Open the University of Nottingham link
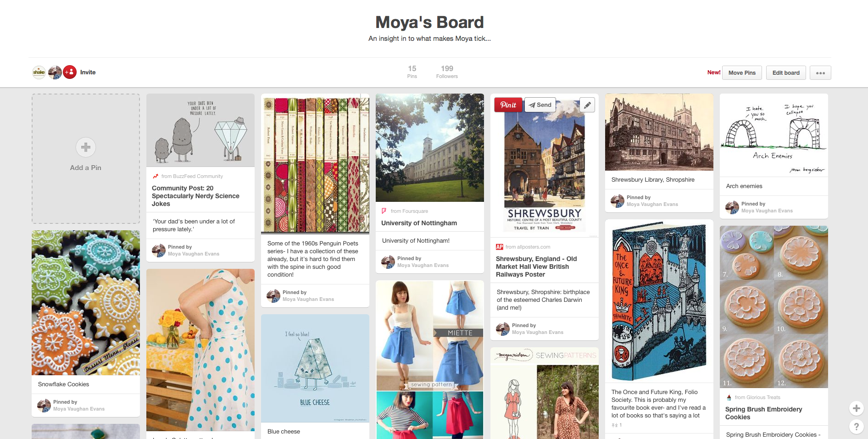Image resolution: width=868 pixels, height=439 pixels. pos(419,223)
